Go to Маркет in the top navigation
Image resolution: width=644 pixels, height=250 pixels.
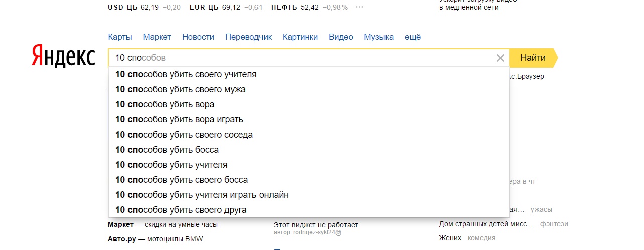click(157, 37)
